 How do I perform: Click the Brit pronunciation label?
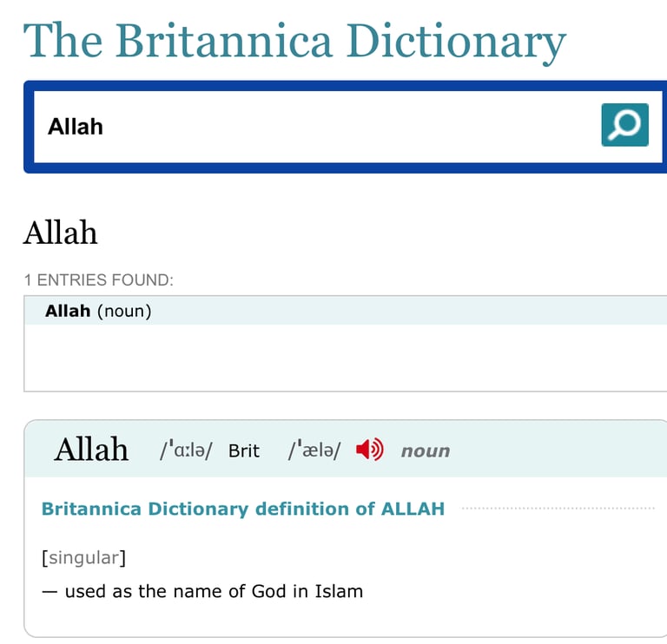[244, 451]
